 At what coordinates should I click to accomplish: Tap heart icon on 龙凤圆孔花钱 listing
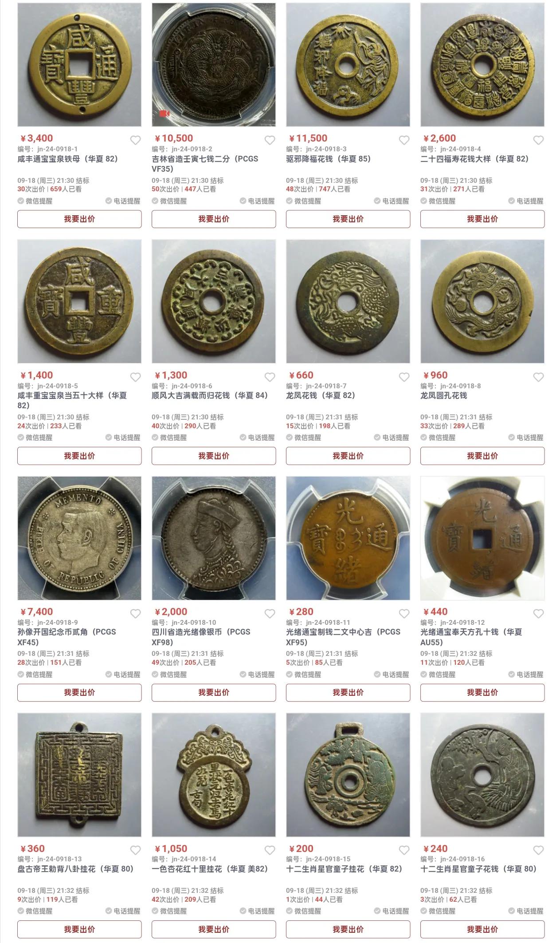pos(538,377)
